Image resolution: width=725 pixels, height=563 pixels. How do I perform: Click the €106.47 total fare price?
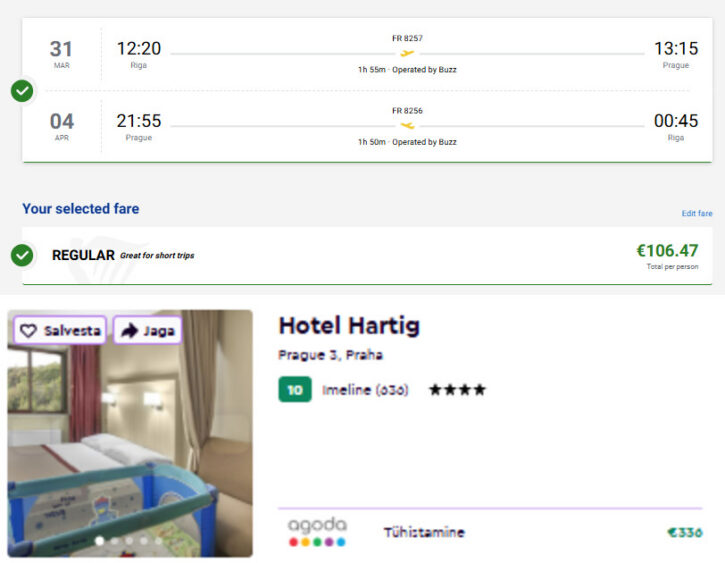coord(667,250)
